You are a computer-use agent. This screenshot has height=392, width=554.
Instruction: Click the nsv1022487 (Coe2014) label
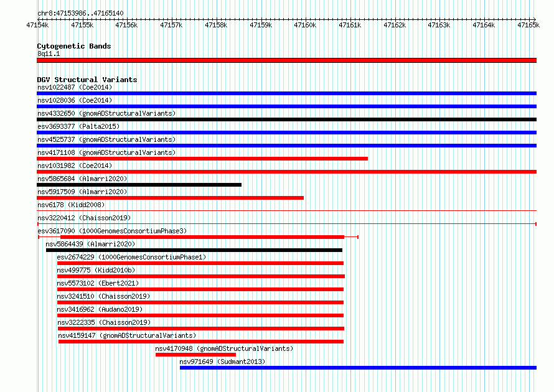click(75, 87)
